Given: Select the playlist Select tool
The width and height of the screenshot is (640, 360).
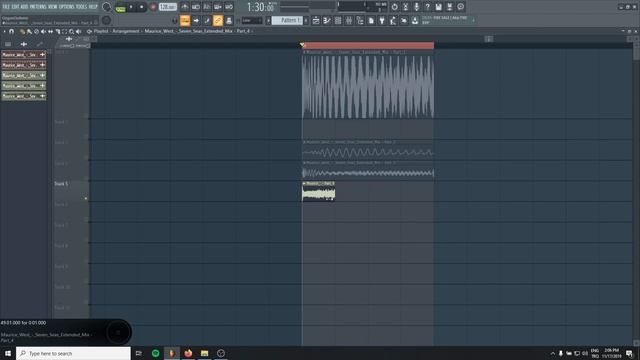Looking at the screenshot, I should [x=64, y=31].
